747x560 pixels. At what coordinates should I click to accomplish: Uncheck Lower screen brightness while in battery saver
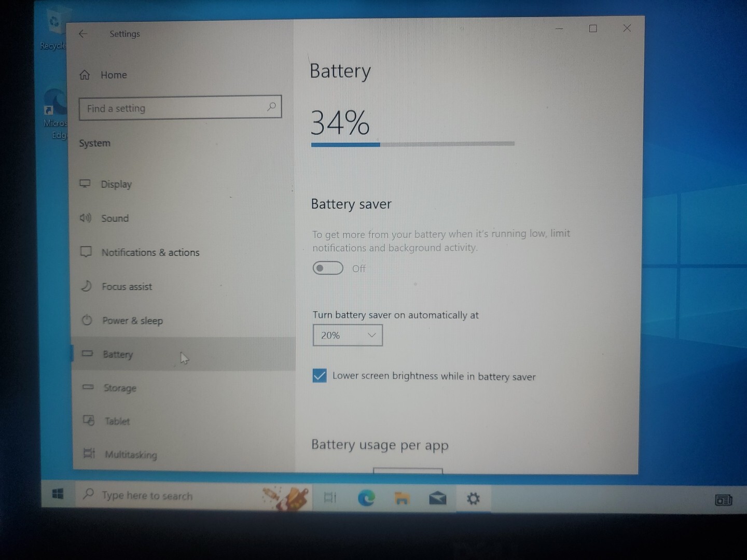320,375
